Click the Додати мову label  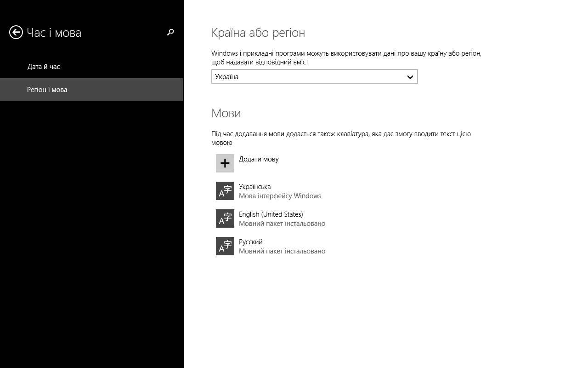click(x=259, y=159)
